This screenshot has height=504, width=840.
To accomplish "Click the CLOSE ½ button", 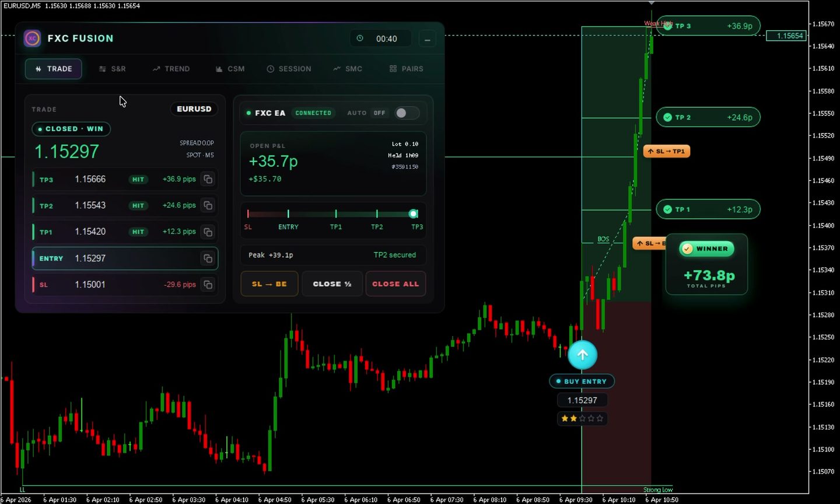I will coord(332,284).
